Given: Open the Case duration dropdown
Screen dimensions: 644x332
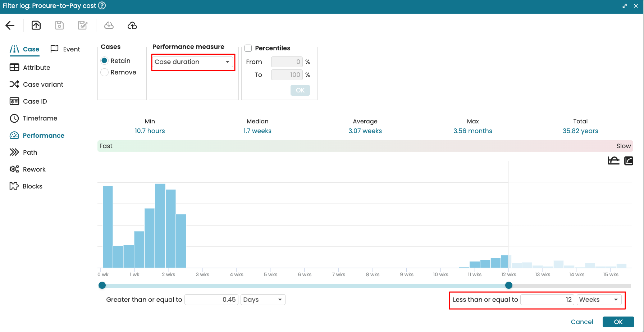Looking at the screenshot, I should click(192, 62).
